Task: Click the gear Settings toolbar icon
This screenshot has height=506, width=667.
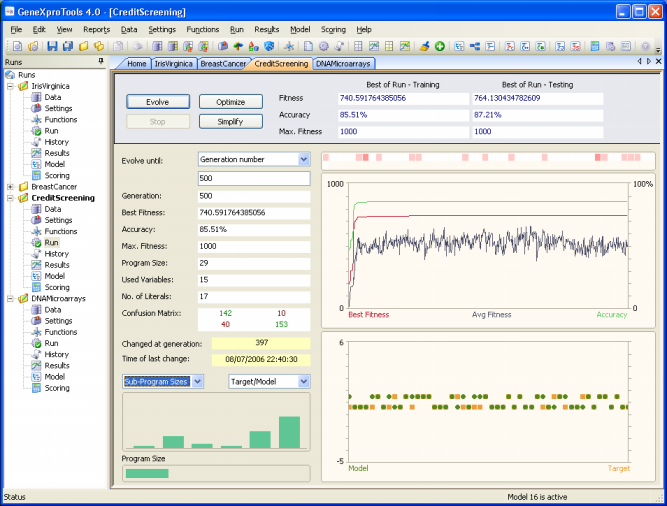Action: pyautogui.click(x=324, y=46)
